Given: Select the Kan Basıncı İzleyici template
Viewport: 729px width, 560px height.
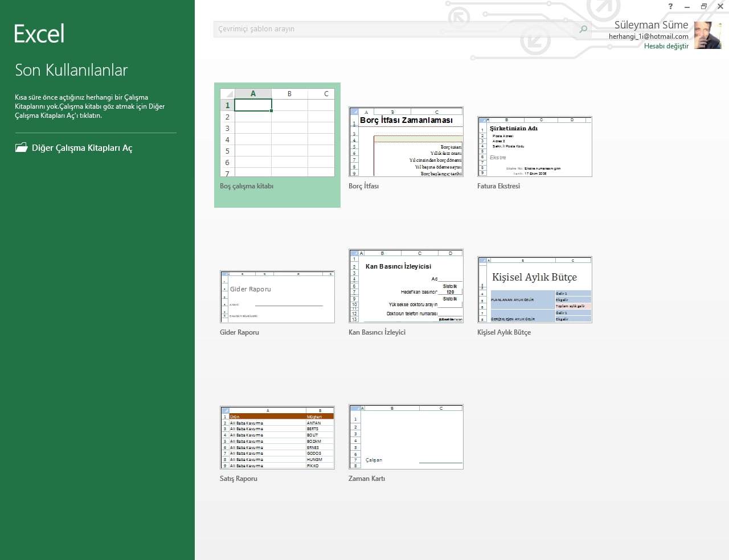Looking at the screenshot, I should (406, 287).
